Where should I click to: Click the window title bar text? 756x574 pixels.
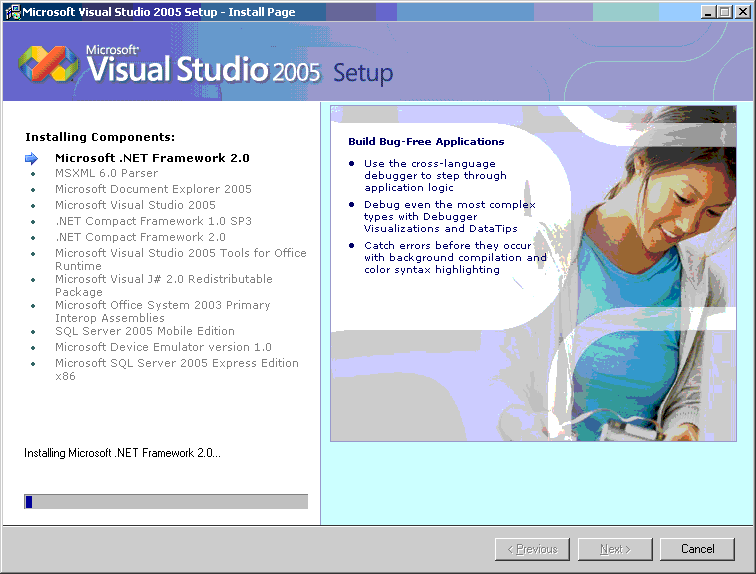click(159, 12)
